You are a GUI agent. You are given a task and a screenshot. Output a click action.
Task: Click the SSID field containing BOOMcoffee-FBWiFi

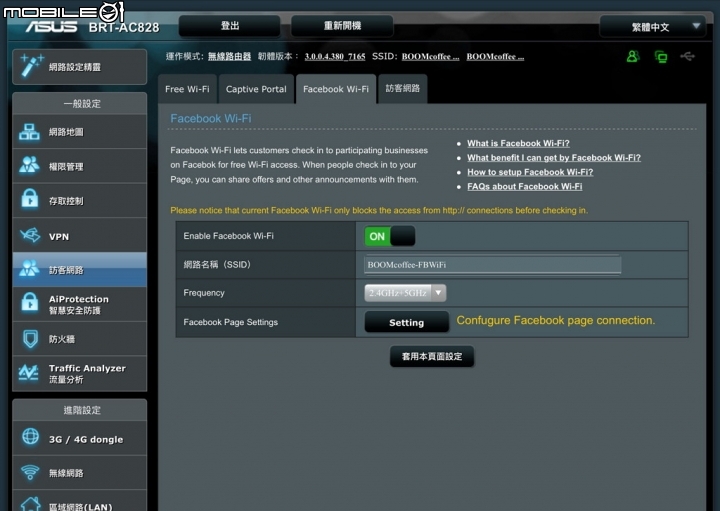(x=492, y=264)
